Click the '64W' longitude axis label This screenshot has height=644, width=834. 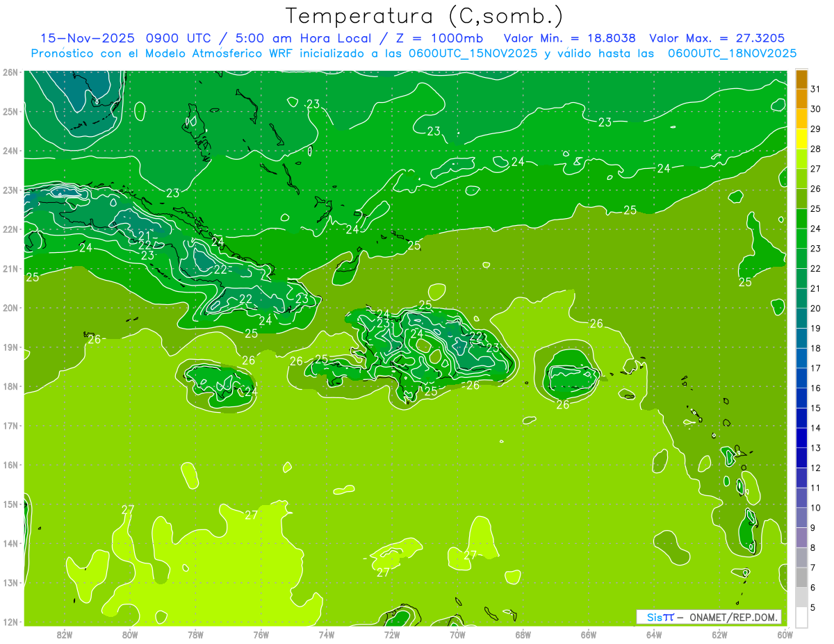(654, 634)
